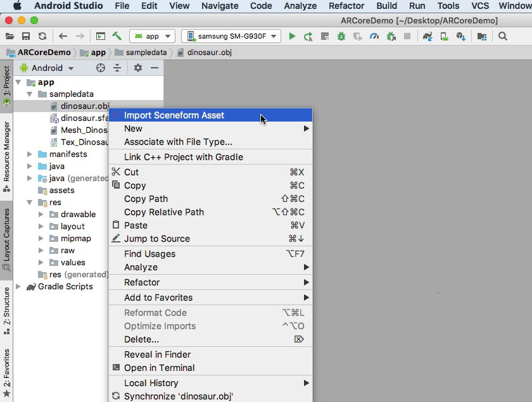Click the Save All disk icon
The width and height of the screenshot is (532, 402).
point(26,37)
